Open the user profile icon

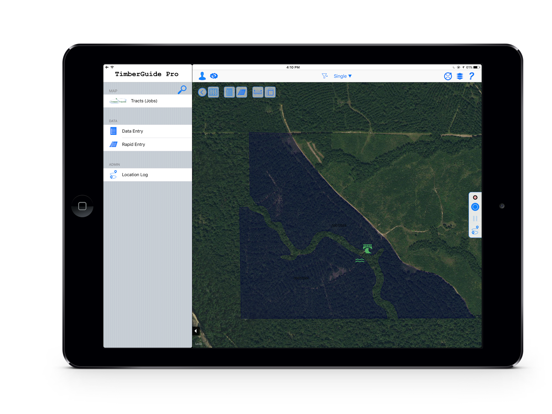(202, 76)
